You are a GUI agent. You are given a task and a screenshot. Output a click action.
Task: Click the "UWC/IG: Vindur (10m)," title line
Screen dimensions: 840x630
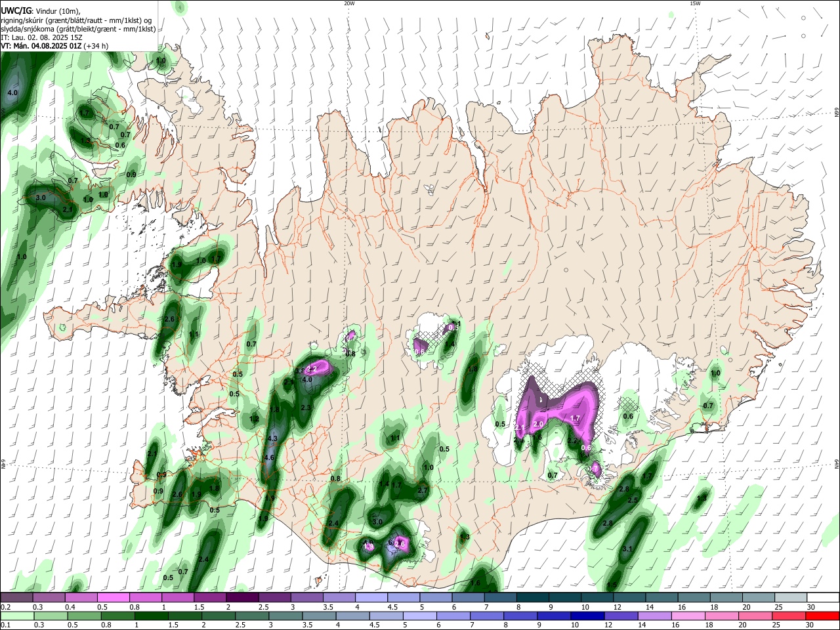click(x=41, y=10)
